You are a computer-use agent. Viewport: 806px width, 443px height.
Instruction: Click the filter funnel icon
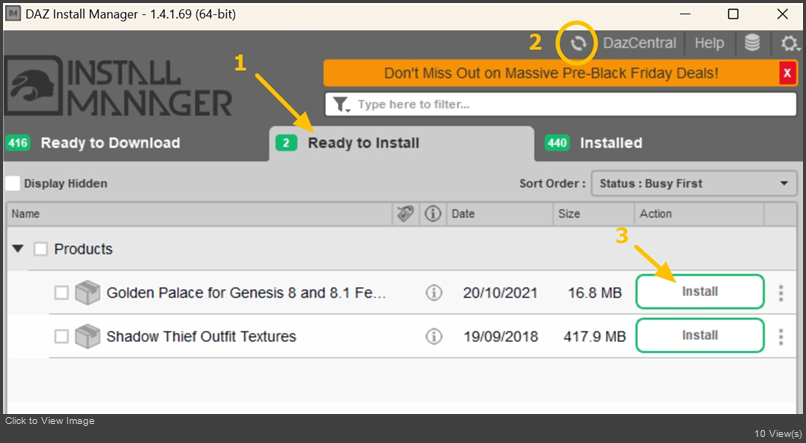341,104
